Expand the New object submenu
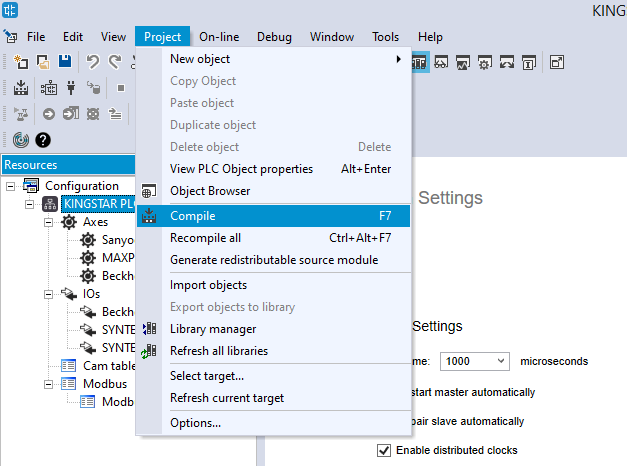Image resolution: width=627 pixels, height=466 pixels. 200,59
